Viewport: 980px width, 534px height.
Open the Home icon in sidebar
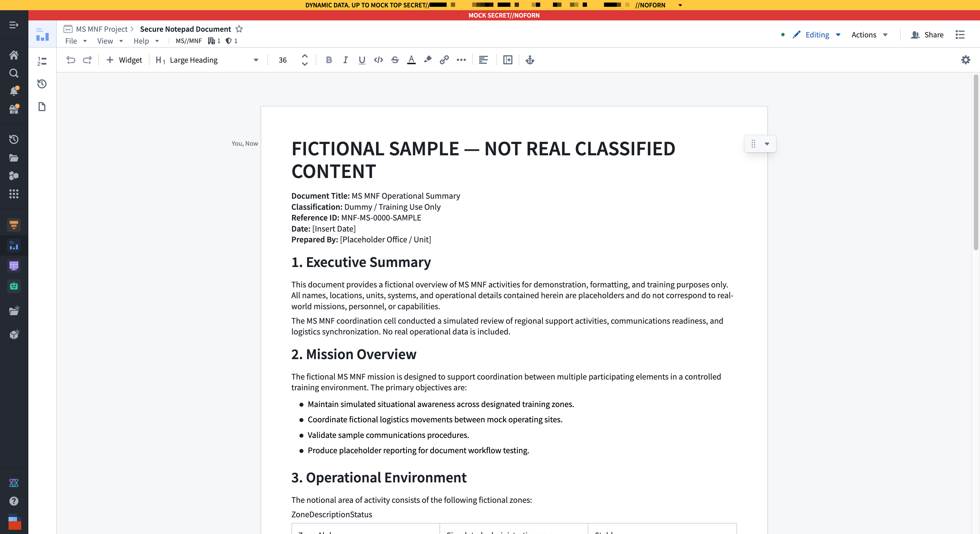(x=14, y=55)
